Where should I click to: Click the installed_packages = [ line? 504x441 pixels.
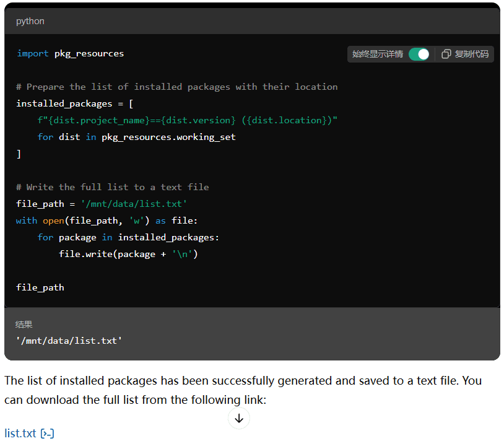pos(74,104)
